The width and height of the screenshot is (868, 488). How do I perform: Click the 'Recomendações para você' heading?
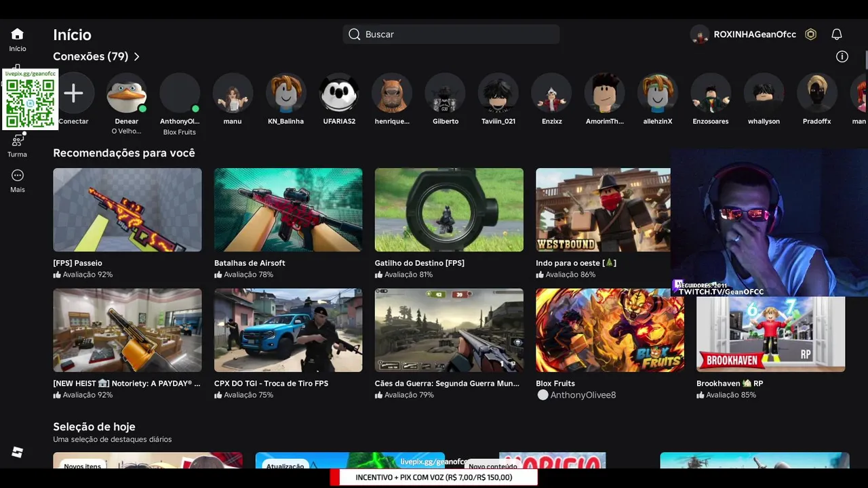point(124,153)
